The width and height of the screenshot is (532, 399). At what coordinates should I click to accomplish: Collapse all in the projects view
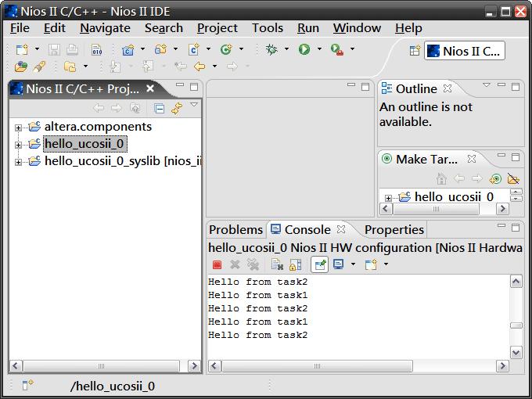tap(159, 109)
